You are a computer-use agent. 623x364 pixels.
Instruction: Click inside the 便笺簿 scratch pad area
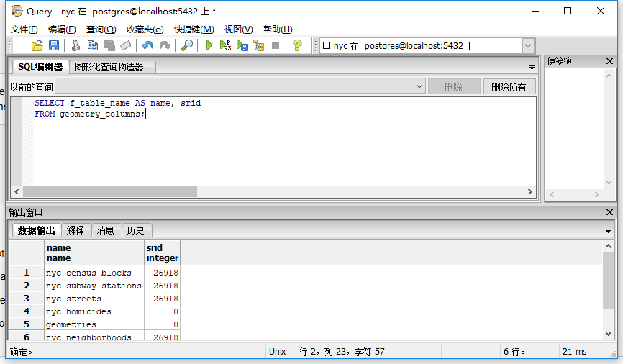[x=576, y=129]
